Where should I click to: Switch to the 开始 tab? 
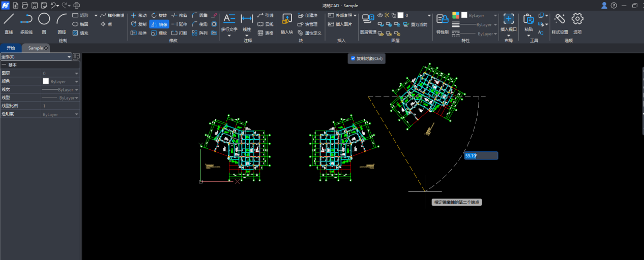11,48
